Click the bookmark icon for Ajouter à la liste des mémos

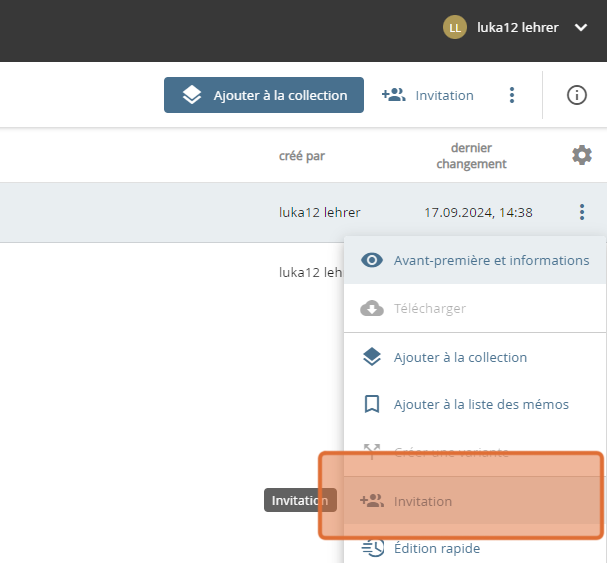[x=372, y=404]
